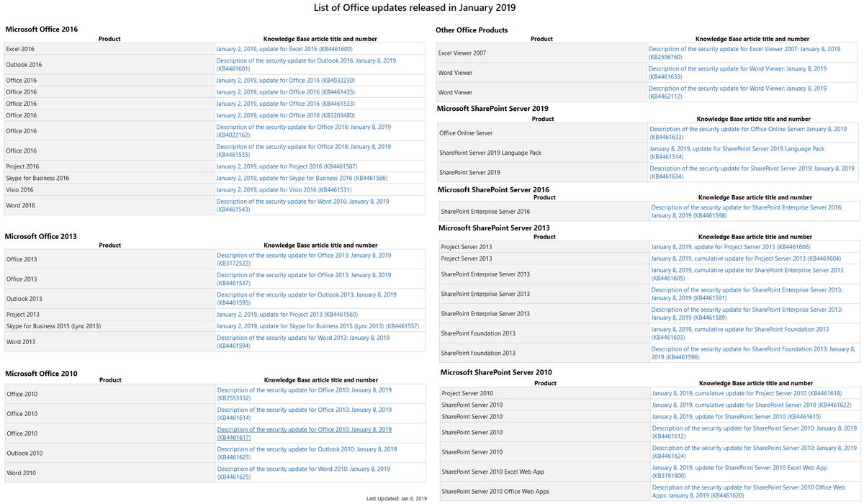Click the 'Microsoft Office 2013' section heading
Image resolution: width=864 pixels, height=504 pixels.
pos(41,236)
